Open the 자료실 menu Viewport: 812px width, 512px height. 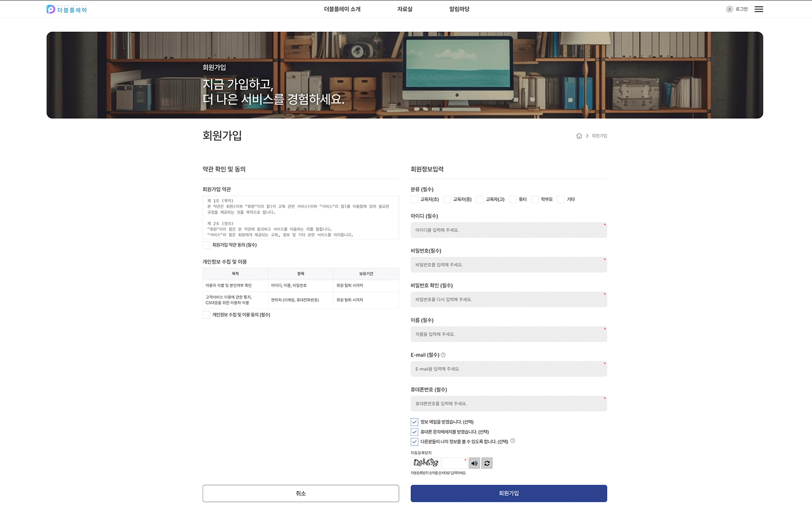click(x=404, y=9)
